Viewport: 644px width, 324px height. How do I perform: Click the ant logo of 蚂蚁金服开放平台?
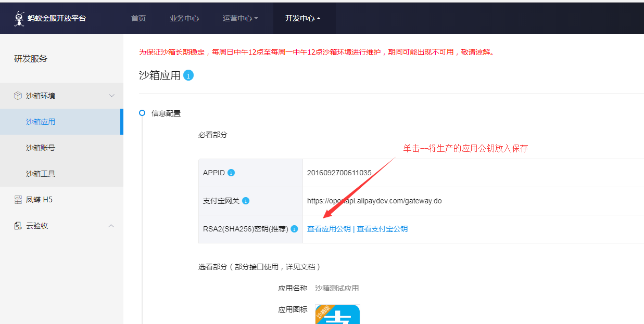click(x=19, y=18)
